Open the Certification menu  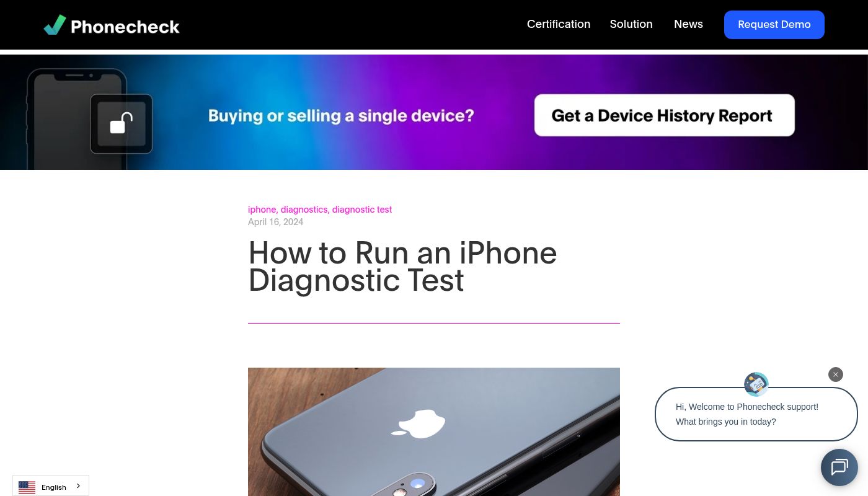coord(559,24)
